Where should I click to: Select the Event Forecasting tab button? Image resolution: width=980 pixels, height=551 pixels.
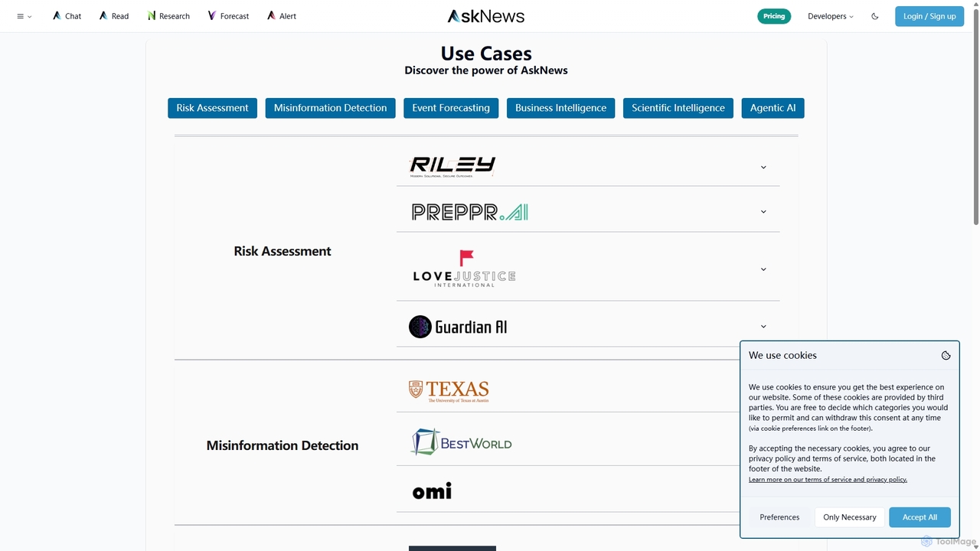pos(451,108)
